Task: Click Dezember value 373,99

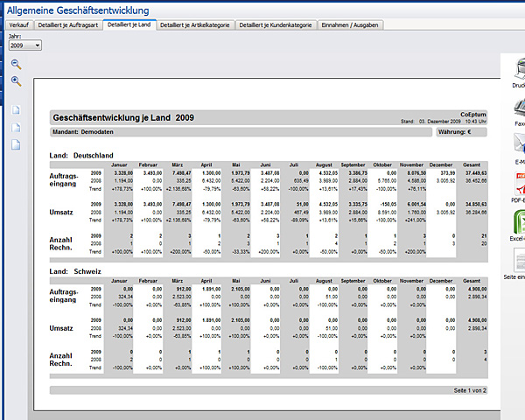Action: (x=448, y=173)
